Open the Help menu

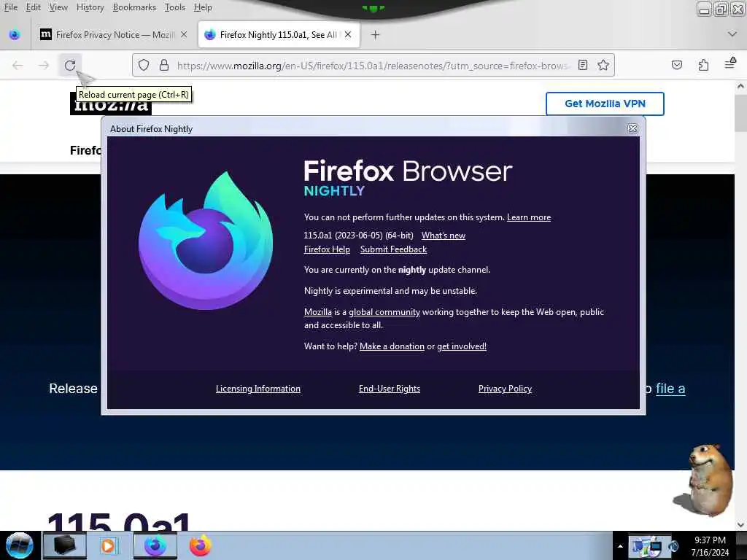click(203, 7)
